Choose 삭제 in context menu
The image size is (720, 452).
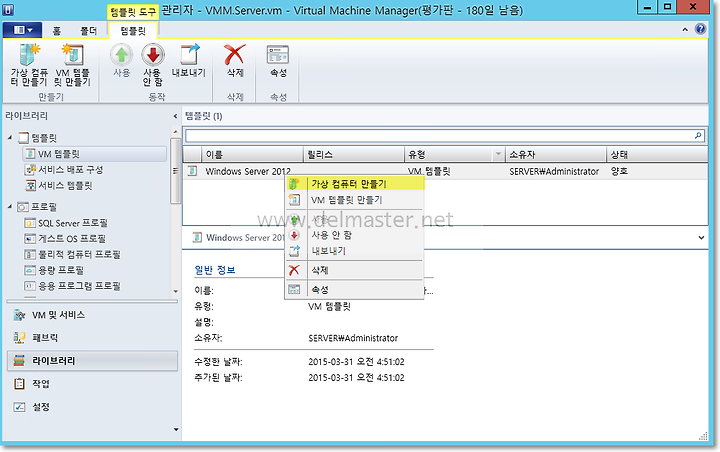(x=354, y=270)
